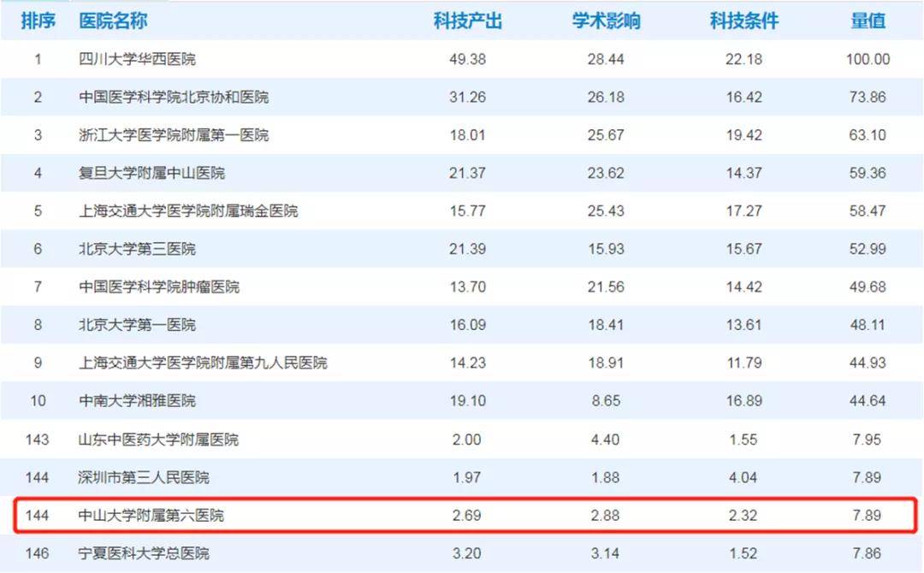Click the 17.27 科技条件 value
The width and height of the screenshot is (924, 573).
[x=743, y=211]
